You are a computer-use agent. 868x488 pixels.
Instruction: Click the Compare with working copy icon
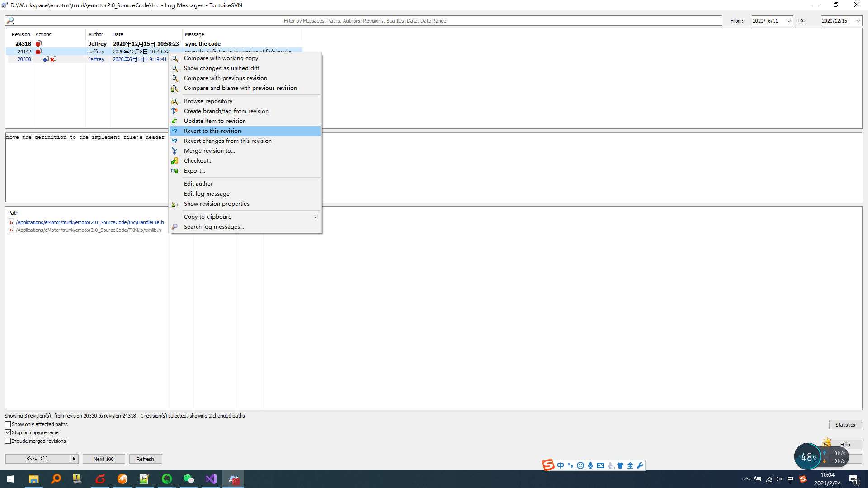pos(175,58)
